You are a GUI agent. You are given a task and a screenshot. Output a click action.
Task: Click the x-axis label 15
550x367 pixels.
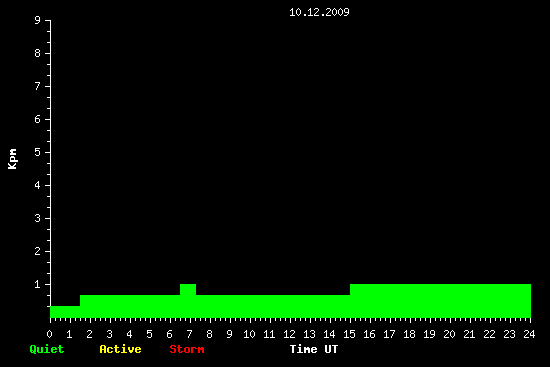tap(349, 334)
